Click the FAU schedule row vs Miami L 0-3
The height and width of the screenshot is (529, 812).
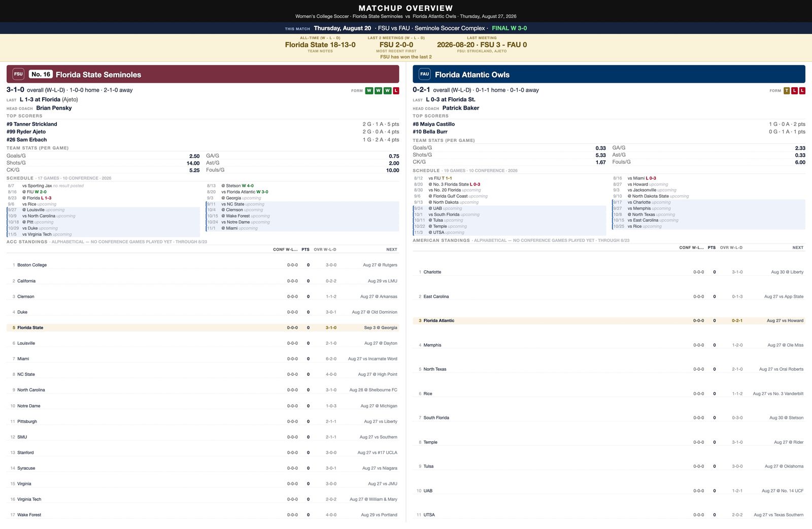tap(708, 179)
